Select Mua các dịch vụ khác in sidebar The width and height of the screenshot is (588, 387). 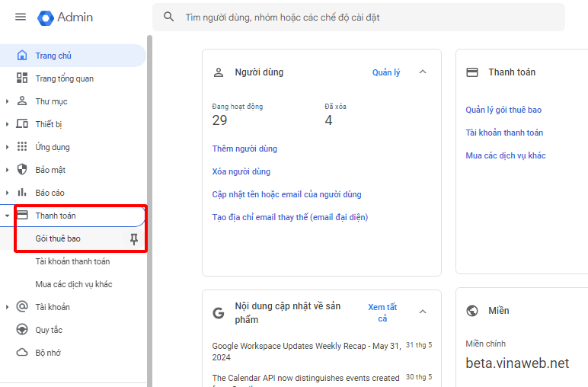(x=74, y=284)
